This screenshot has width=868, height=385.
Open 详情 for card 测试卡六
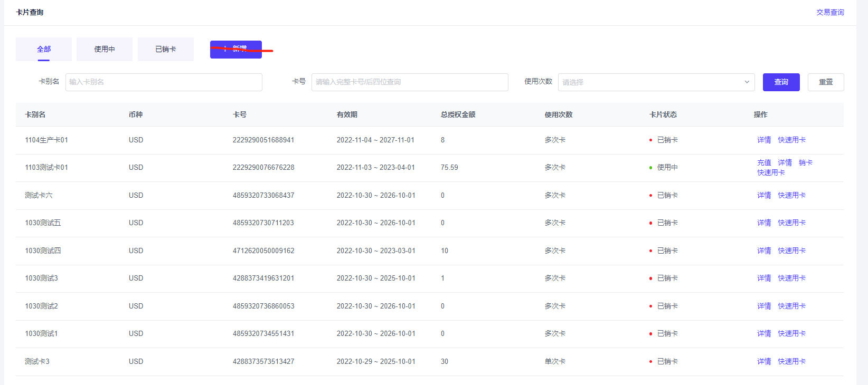point(764,195)
